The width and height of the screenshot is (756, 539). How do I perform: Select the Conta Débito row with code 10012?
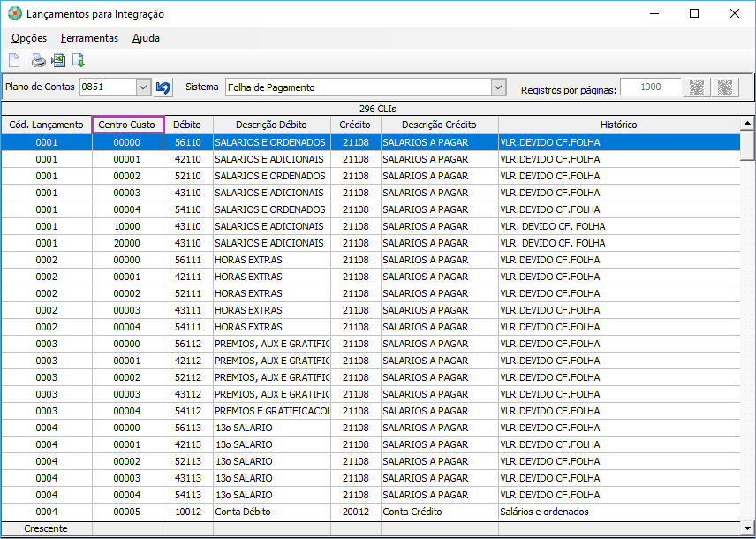[x=247, y=512]
